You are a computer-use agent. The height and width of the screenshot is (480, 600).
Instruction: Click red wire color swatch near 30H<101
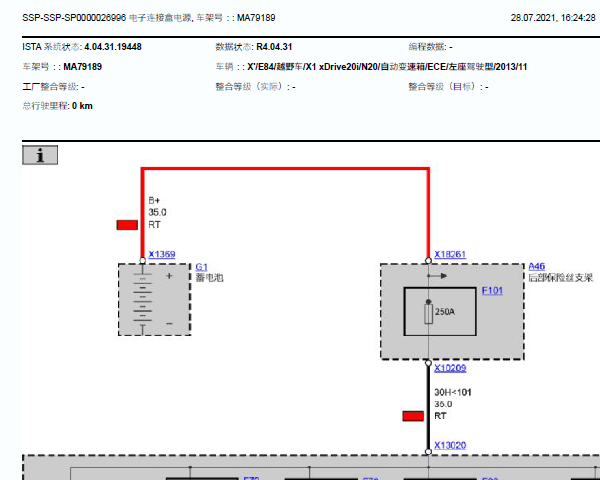pyautogui.click(x=413, y=416)
